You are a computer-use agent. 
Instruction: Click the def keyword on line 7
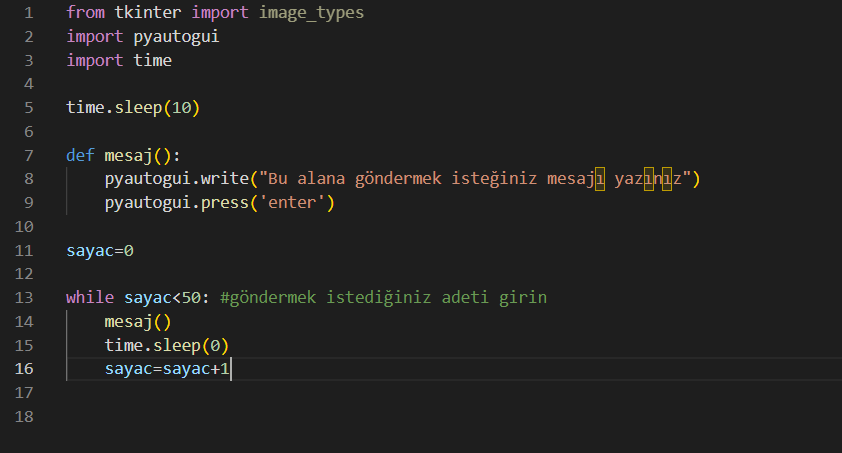[x=80, y=156]
